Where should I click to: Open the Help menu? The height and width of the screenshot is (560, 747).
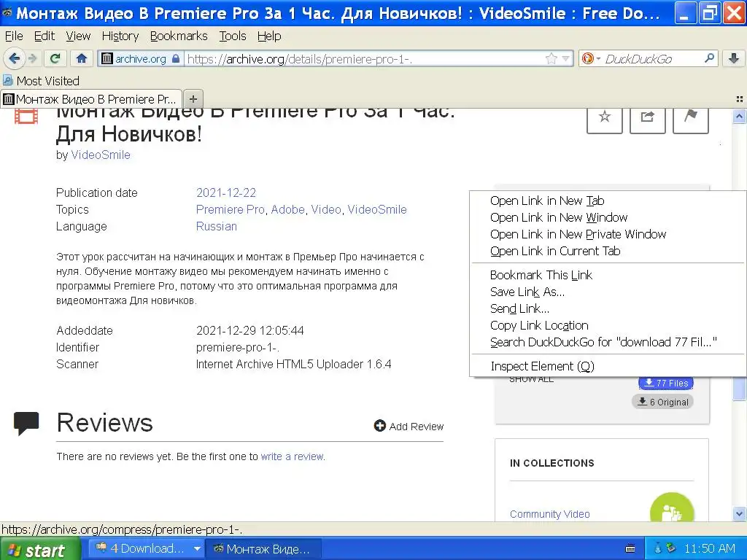click(269, 36)
